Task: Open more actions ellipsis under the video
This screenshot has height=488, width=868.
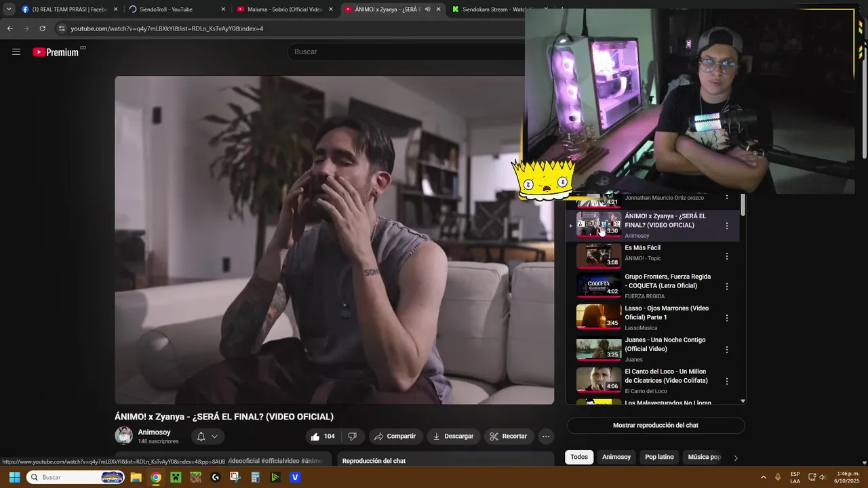Action: pyautogui.click(x=546, y=436)
